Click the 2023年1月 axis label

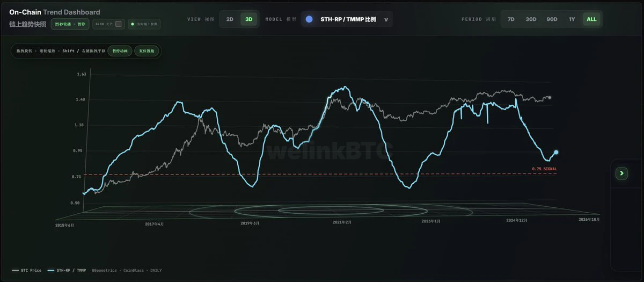pyautogui.click(x=430, y=221)
